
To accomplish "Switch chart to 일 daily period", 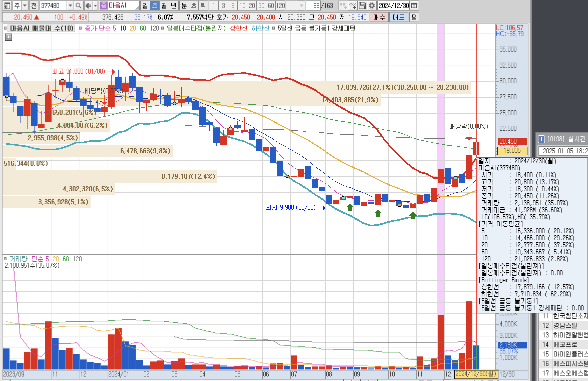I will coord(145,6).
